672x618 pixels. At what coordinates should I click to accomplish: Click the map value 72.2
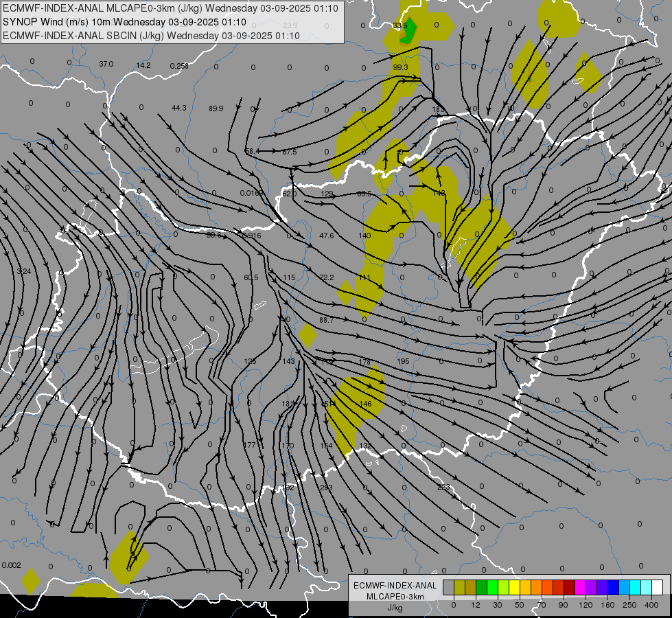[x=327, y=277]
